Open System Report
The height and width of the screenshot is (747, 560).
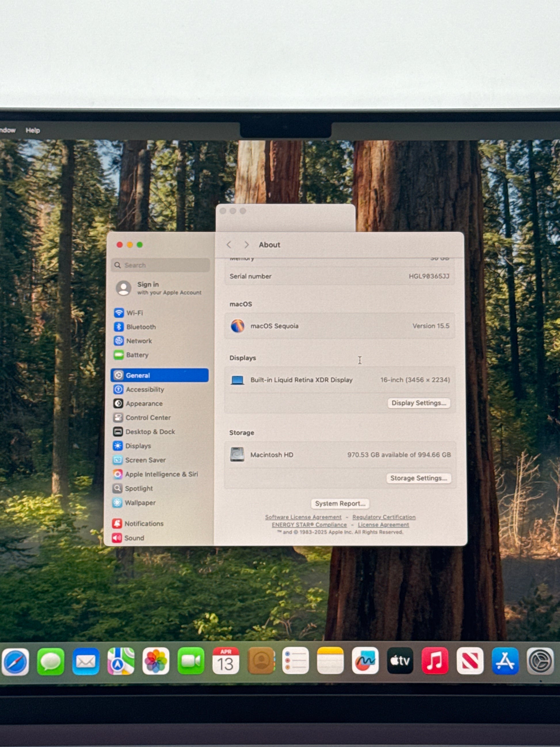click(x=340, y=503)
